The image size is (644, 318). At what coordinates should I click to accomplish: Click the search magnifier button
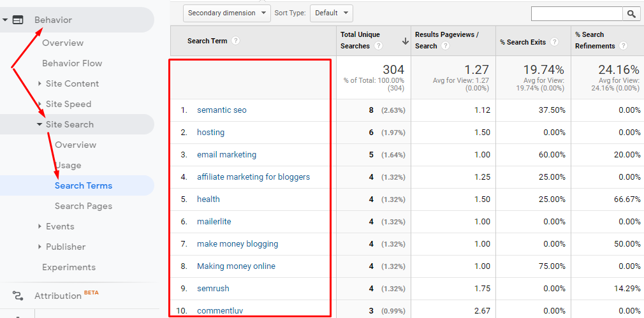click(631, 14)
